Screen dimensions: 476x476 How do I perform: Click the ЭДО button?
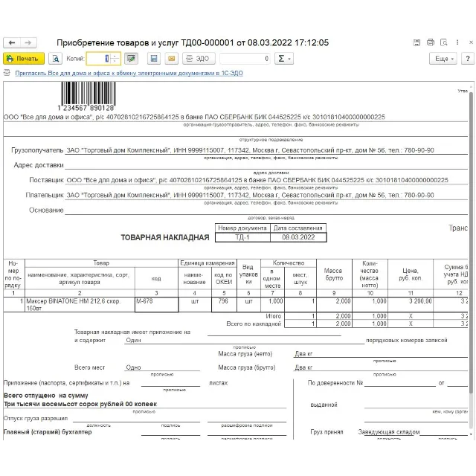(x=199, y=59)
